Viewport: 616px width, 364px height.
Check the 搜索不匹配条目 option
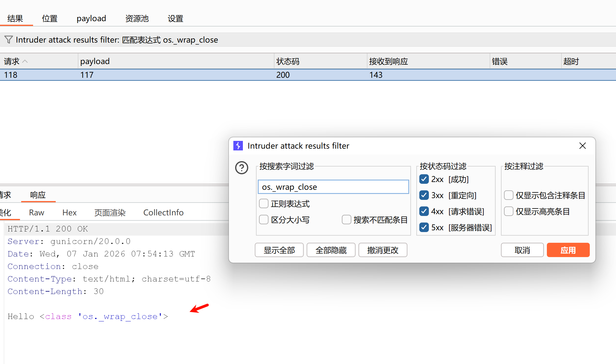pyautogui.click(x=346, y=220)
